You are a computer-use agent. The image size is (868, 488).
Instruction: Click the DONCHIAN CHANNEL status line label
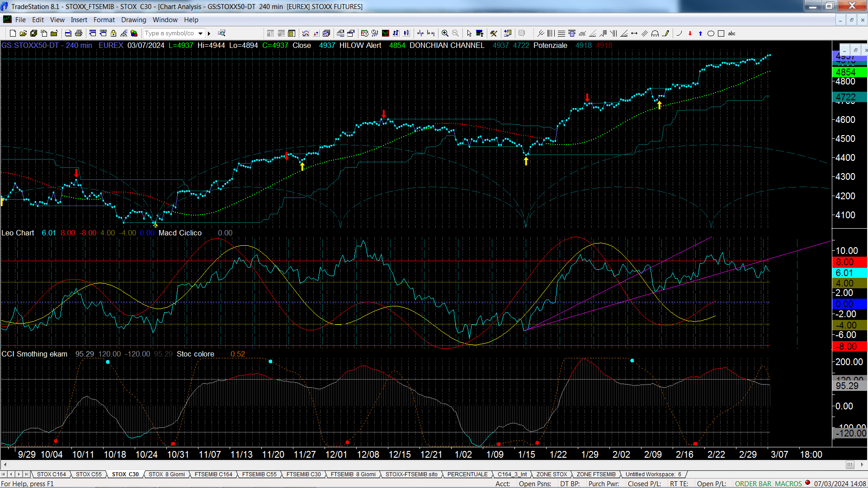pos(447,45)
